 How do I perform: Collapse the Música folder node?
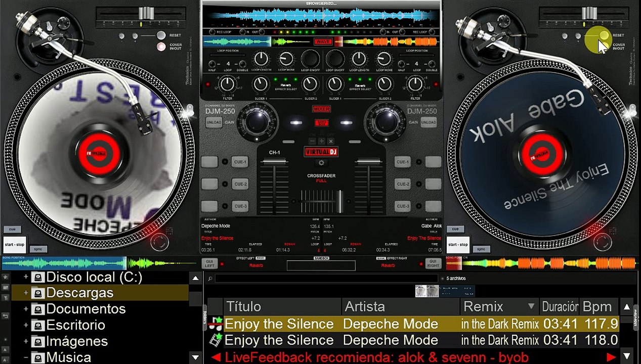click(26, 357)
